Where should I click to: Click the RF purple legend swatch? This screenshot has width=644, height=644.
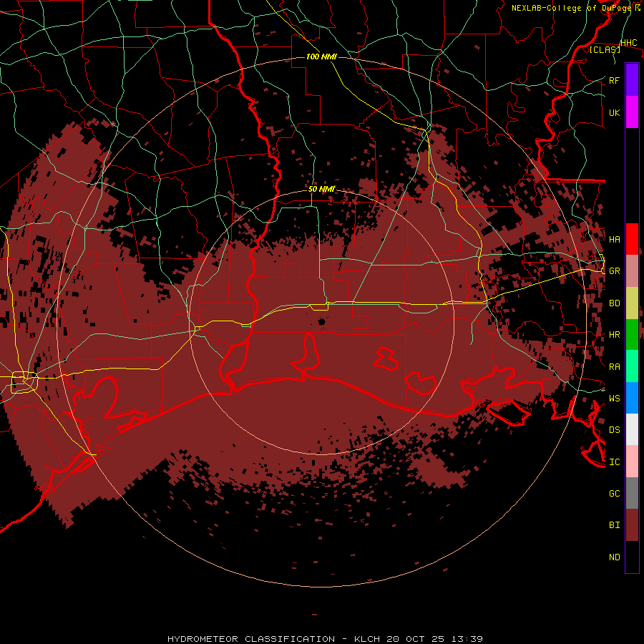coord(632,80)
